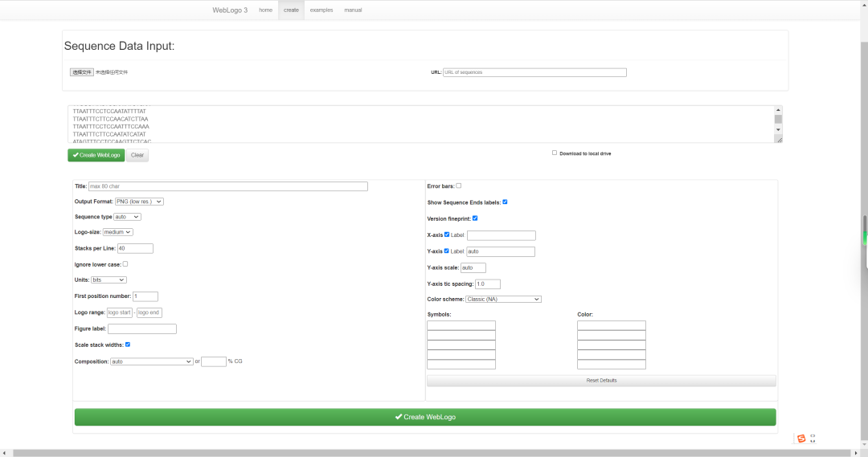Focus the logo start field
868x457 pixels.
coord(120,312)
